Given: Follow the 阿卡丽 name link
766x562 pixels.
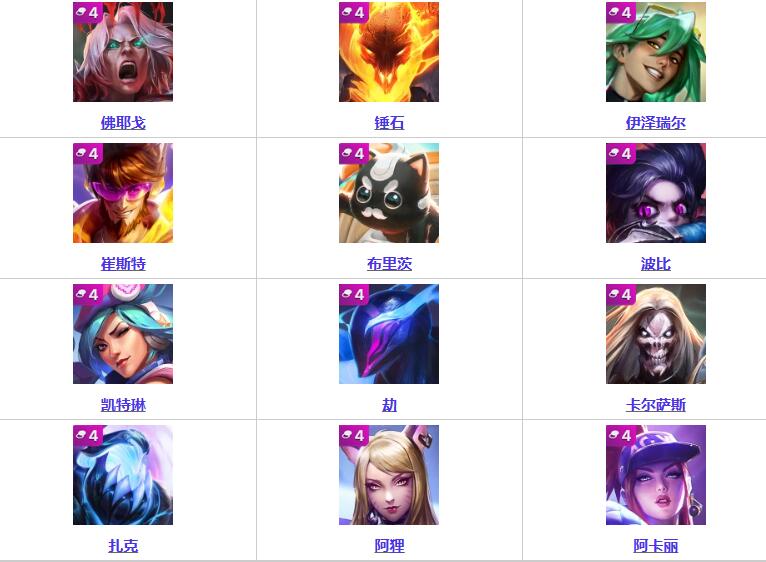Looking at the screenshot, I should (656, 545).
